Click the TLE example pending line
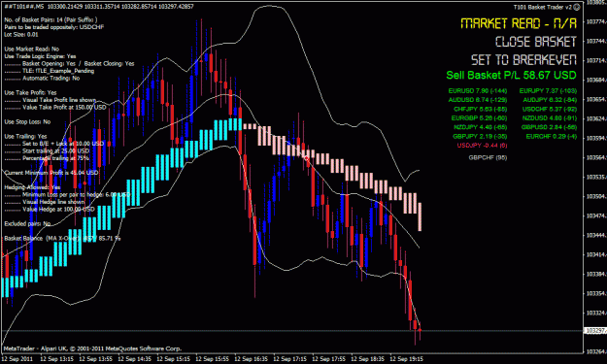 [x=50, y=71]
